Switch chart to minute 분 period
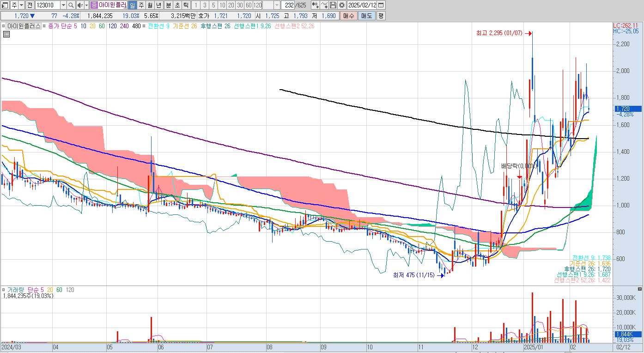This screenshot has height=353, width=644. point(168,5)
